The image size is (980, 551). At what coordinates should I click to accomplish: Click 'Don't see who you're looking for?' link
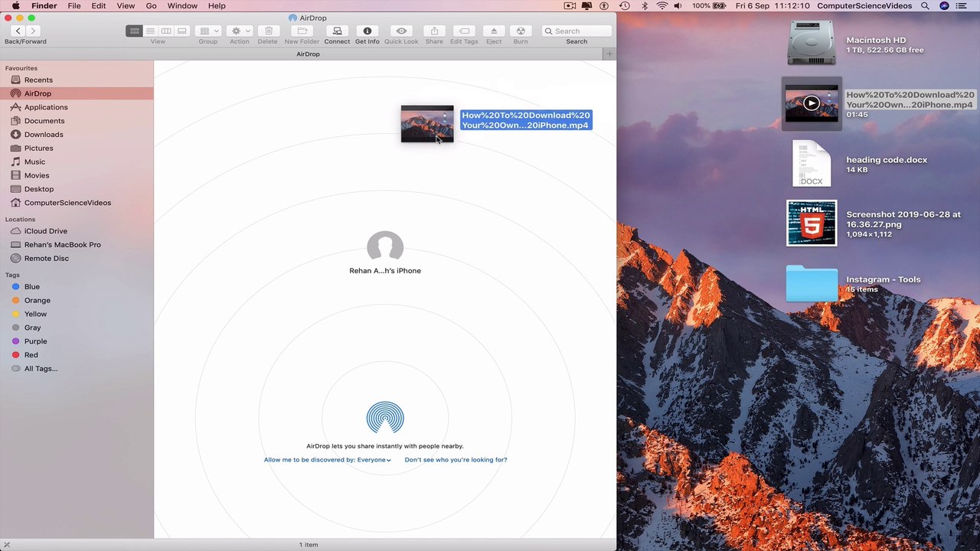click(456, 460)
